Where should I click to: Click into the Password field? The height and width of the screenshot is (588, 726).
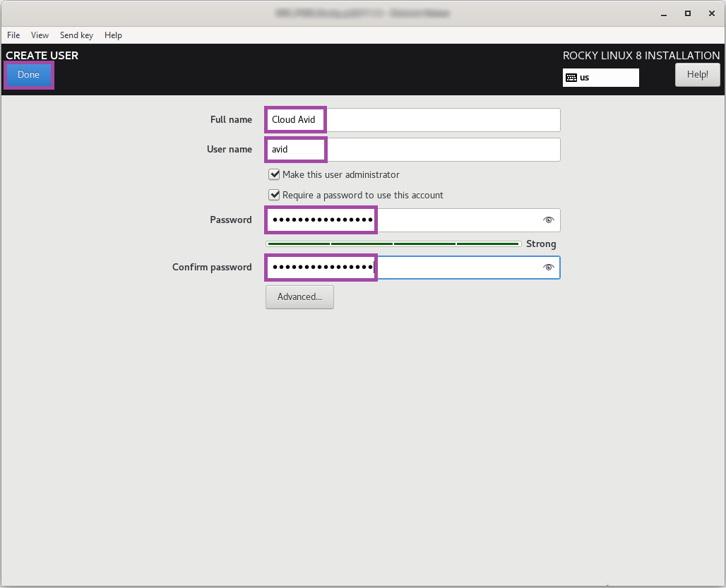coord(413,220)
